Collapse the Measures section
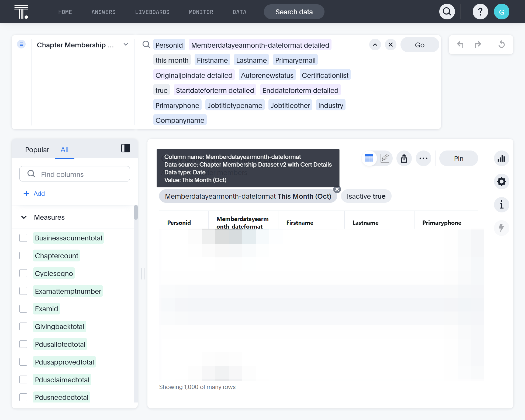The width and height of the screenshot is (525, 420). point(24,217)
